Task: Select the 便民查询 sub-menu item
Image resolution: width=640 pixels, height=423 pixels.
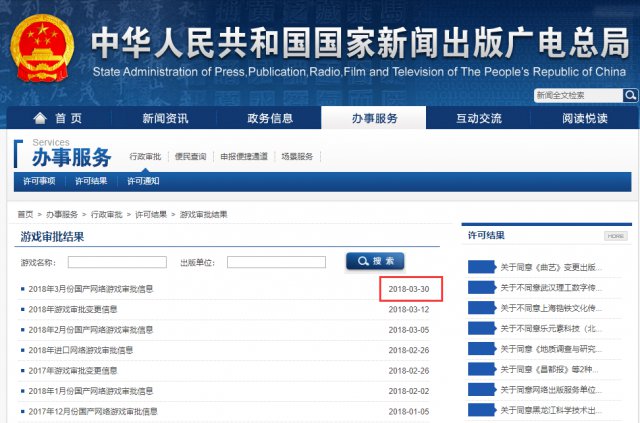Action: (x=191, y=156)
